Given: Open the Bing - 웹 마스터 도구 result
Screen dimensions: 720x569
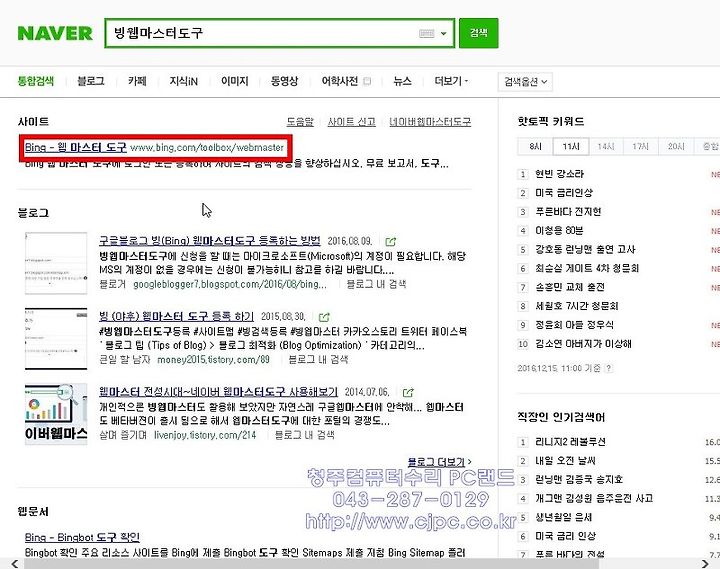Looking at the screenshot, I should tap(75, 147).
